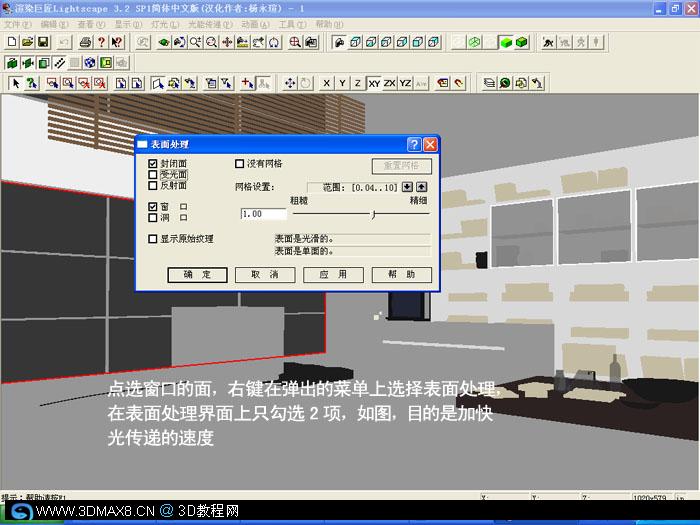
Task: Uncheck the 窗 checkbox
Action: [153, 207]
